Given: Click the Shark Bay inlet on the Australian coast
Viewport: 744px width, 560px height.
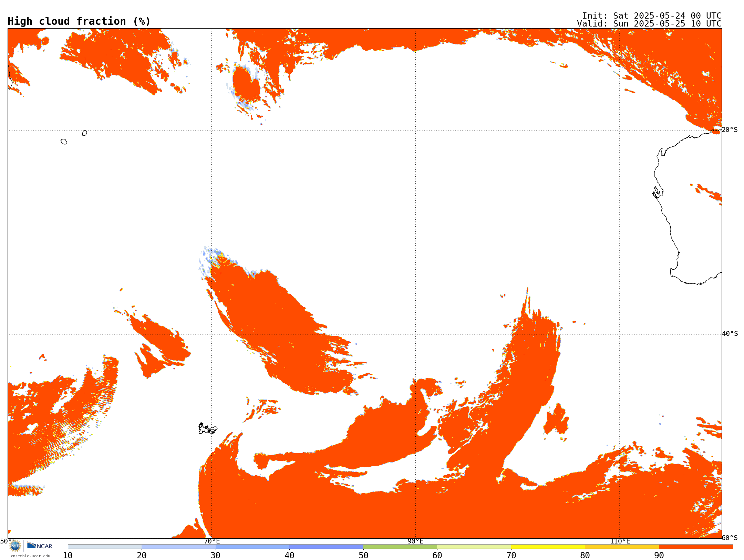Looking at the screenshot, I should [658, 192].
